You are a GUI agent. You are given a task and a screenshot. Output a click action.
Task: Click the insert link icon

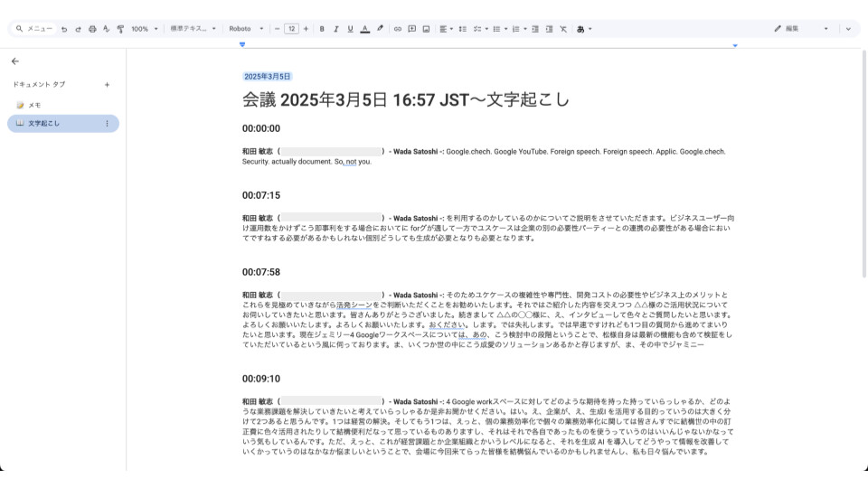click(397, 29)
